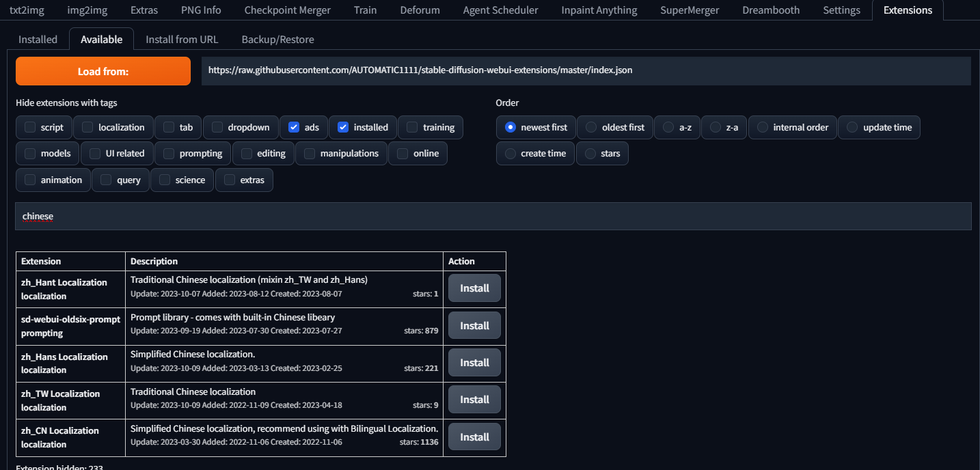Open zh_TW Localization extension link

tap(60, 393)
